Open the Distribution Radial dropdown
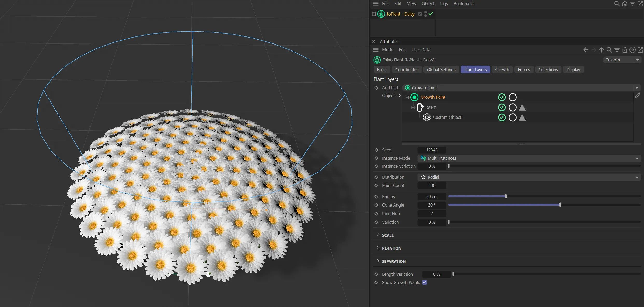This screenshot has width=644, height=307. point(529,177)
